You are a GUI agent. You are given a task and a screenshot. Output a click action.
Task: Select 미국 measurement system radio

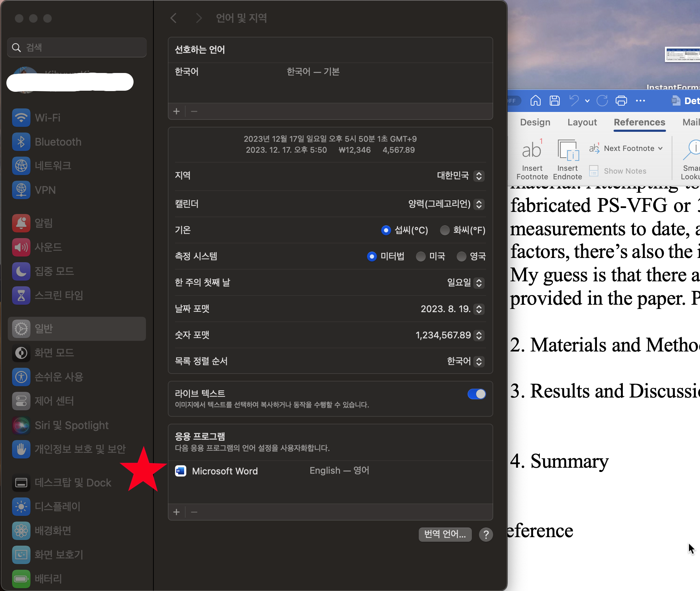[x=420, y=257]
